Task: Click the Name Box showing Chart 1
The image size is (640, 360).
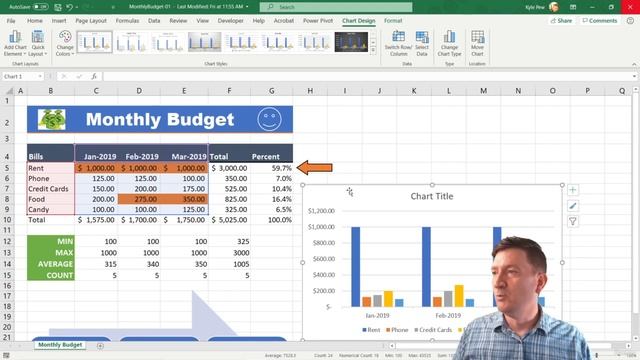Action: [x=19, y=76]
